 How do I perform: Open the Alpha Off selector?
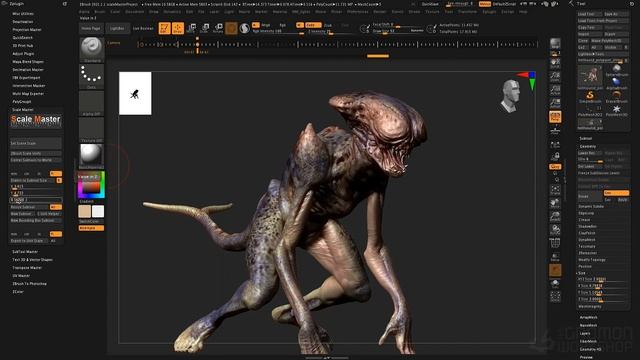click(x=91, y=102)
